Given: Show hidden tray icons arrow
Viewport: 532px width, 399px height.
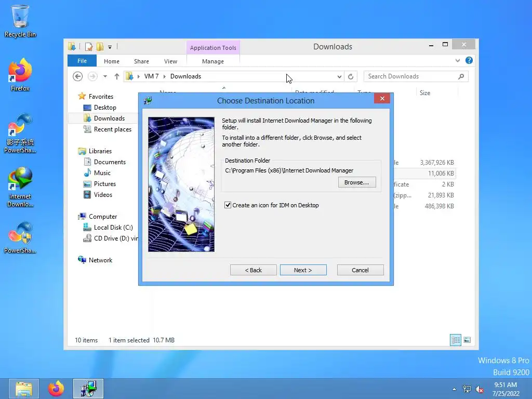Looking at the screenshot, I should pos(454,389).
